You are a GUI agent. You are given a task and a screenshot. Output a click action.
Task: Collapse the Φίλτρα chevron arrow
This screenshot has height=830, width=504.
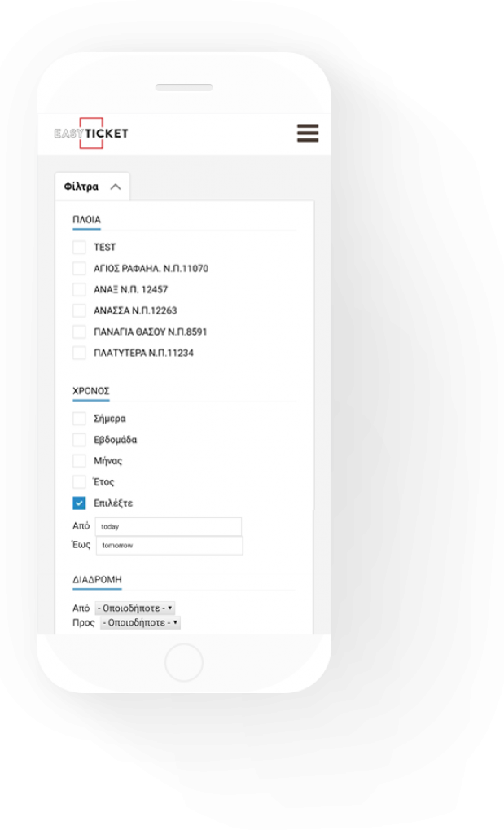[116, 187]
